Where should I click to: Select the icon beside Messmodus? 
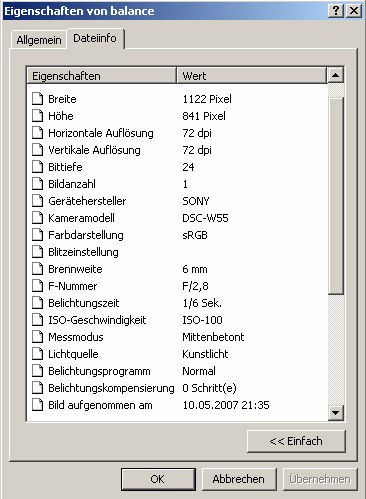(38, 337)
